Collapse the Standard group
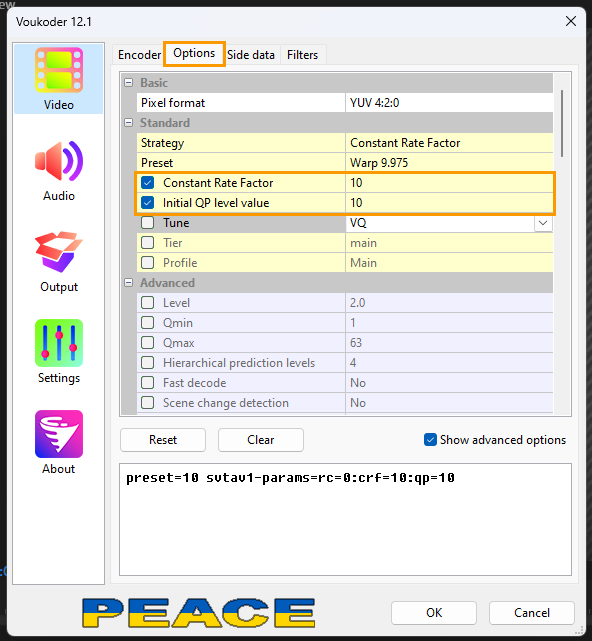 [x=128, y=123]
